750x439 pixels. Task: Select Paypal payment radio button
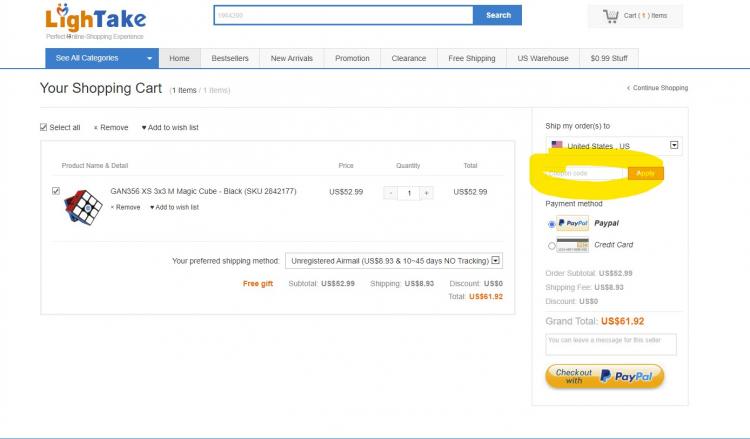(551, 224)
